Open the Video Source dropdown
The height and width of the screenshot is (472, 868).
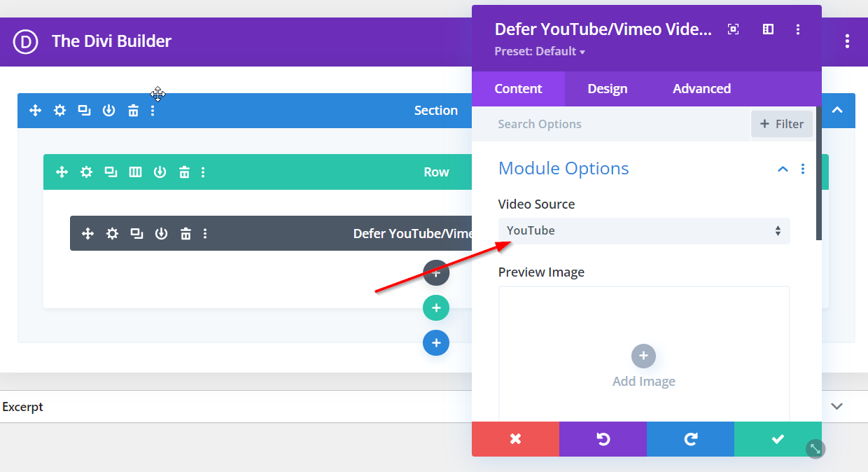pyautogui.click(x=644, y=230)
